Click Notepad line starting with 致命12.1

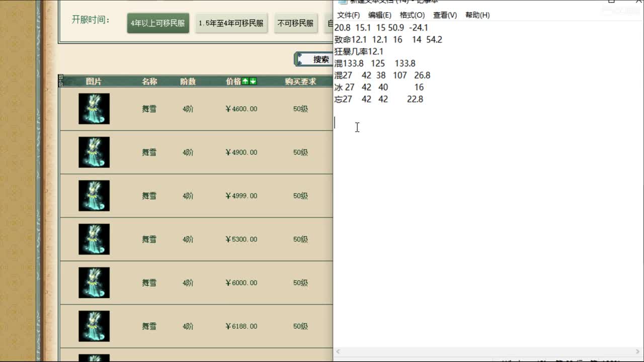(x=388, y=40)
